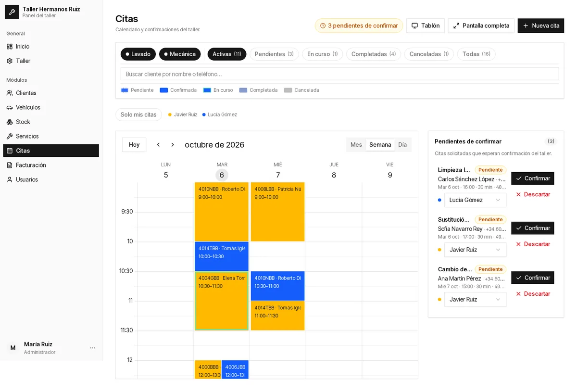Open Inicio from the sidebar
577x392 pixels.
pos(51,47)
